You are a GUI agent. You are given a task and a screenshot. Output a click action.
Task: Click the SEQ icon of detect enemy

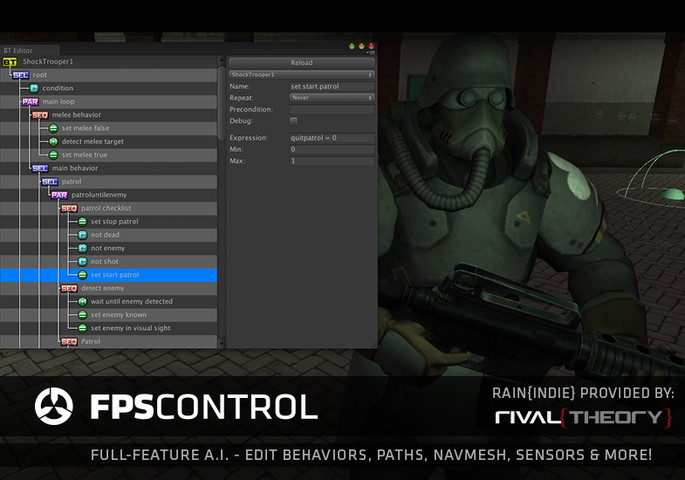(x=69, y=288)
